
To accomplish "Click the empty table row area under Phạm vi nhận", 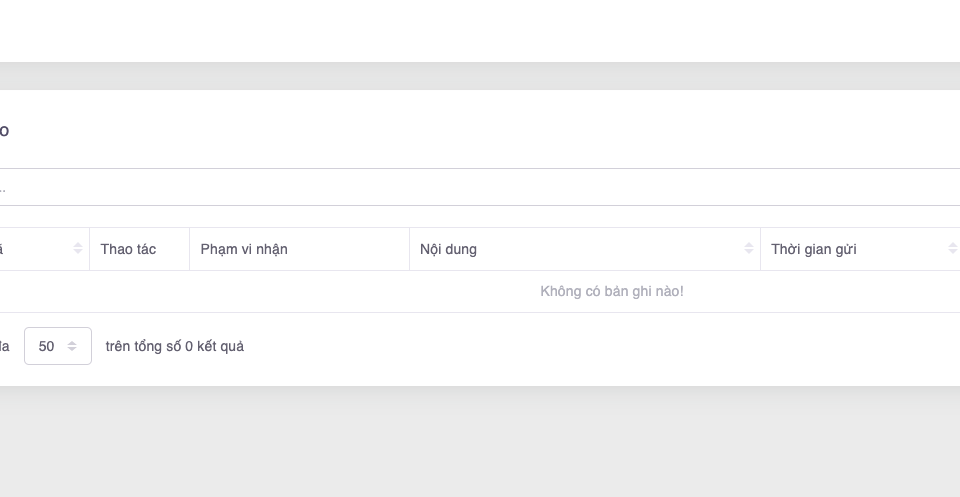I will [298, 291].
